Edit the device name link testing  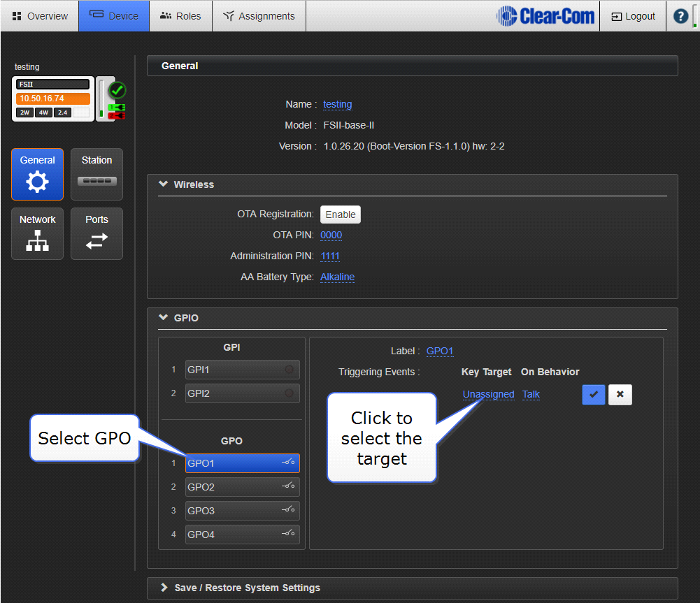pyautogui.click(x=338, y=104)
